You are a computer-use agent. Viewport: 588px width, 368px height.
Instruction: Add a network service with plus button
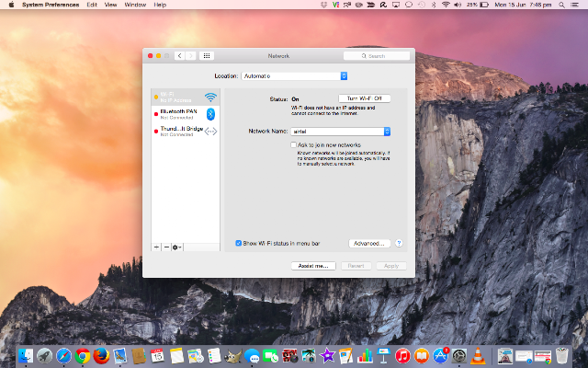156,247
